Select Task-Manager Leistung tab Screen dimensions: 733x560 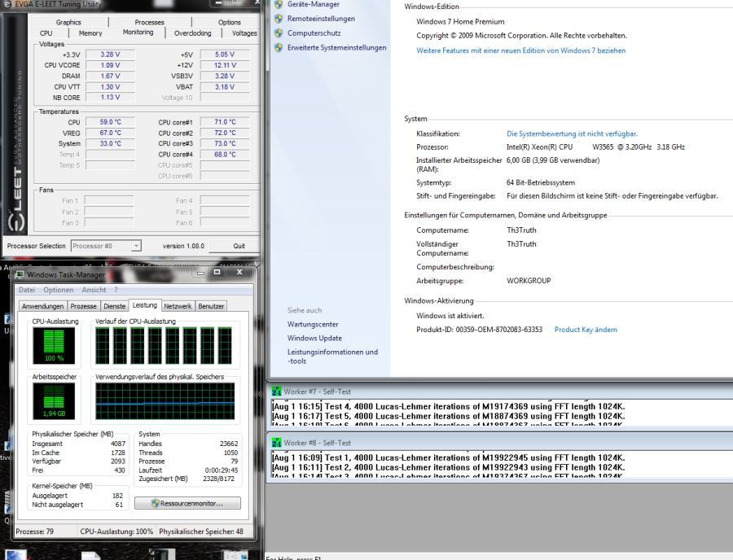click(145, 305)
